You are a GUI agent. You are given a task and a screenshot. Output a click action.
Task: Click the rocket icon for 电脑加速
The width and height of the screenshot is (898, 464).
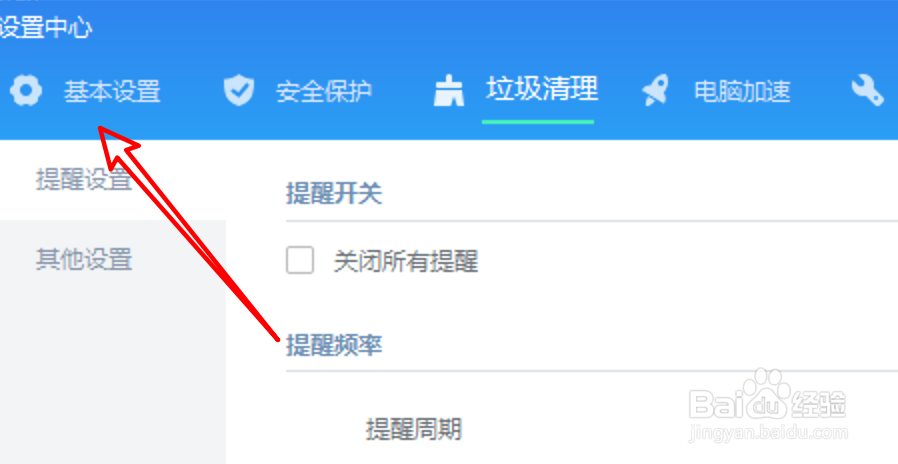(x=655, y=91)
